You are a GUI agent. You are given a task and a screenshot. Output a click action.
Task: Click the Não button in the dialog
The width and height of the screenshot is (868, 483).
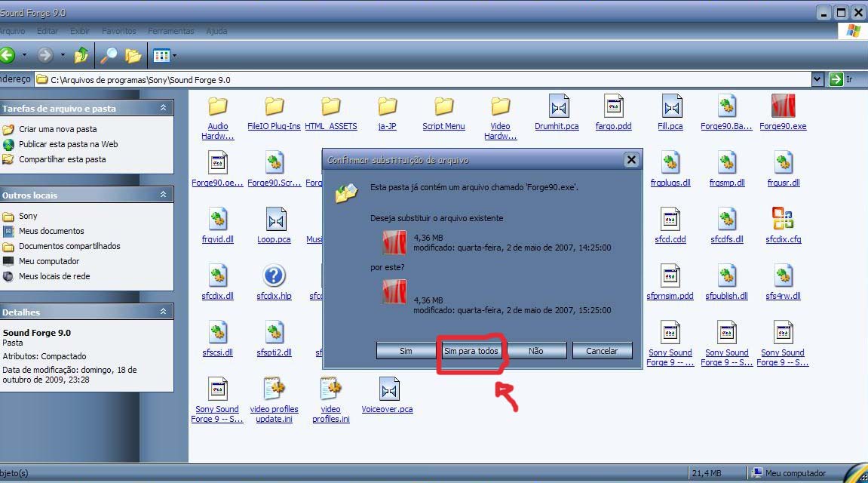click(x=536, y=351)
